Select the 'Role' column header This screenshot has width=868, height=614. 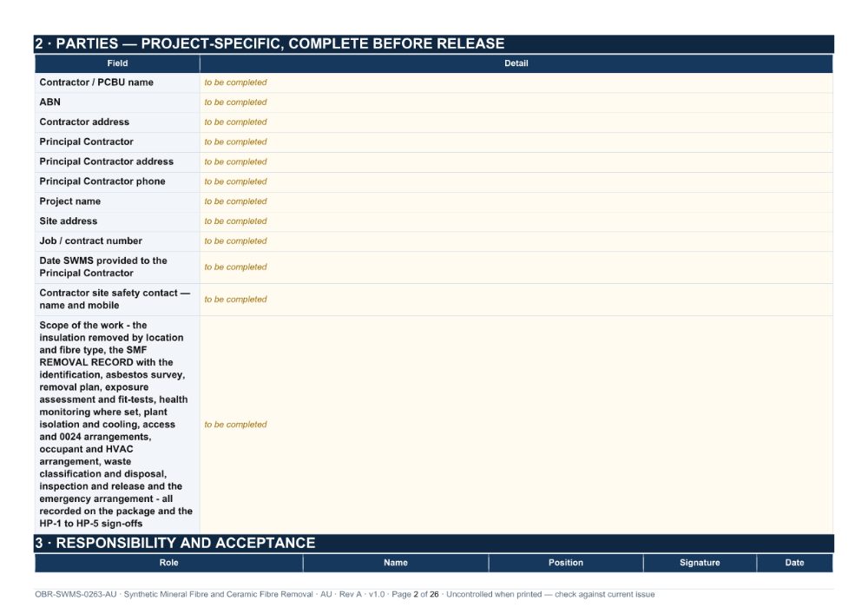coord(169,563)
